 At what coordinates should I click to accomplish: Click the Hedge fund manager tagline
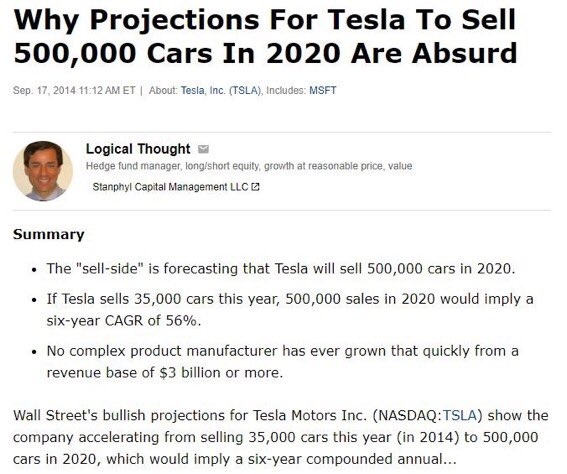[x=249, y=166]
